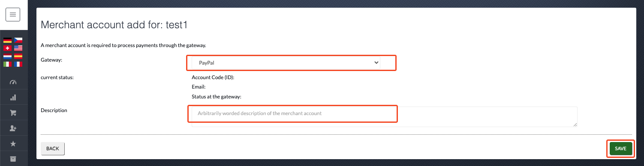Image resolution: width=644 pixels, height=166 pixels.
Task: Open the dashboard gauge sidebar icon
Action: point(13,82)
